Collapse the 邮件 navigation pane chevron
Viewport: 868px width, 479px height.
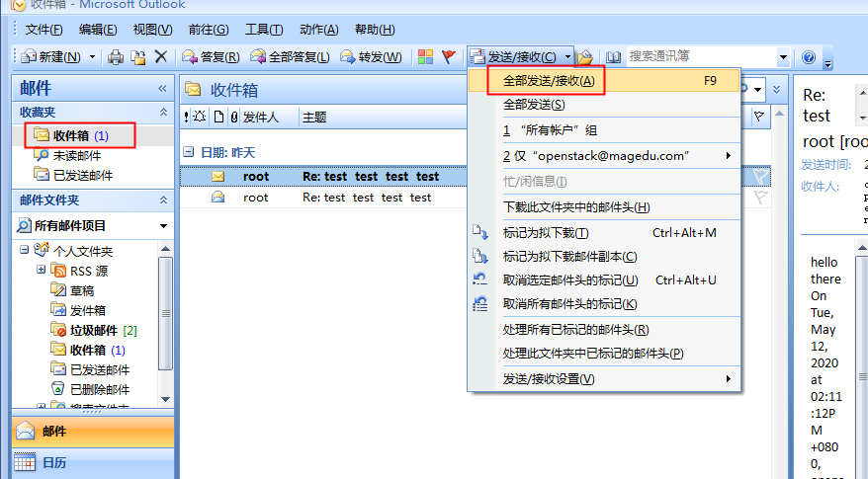[162, 88]
